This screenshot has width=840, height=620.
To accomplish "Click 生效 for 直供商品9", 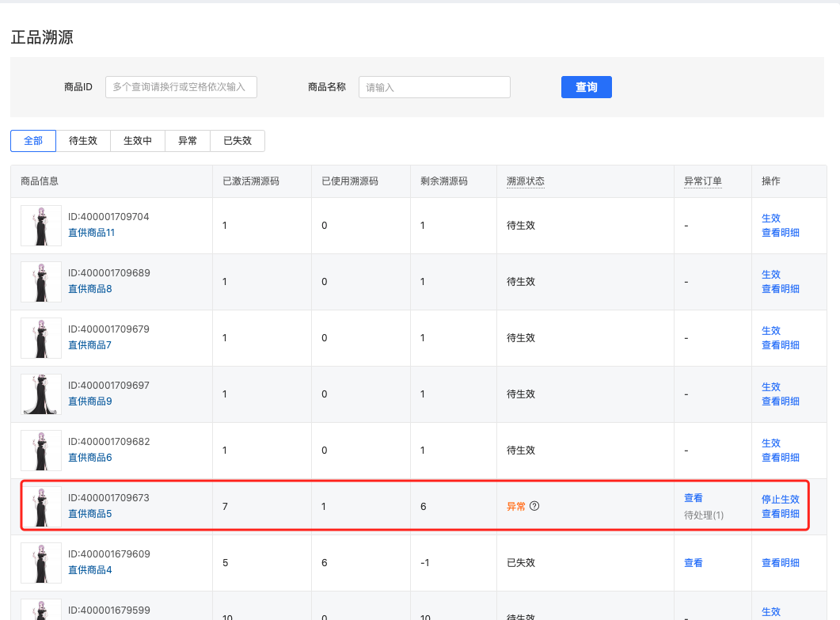I will [x=771, y=387].
